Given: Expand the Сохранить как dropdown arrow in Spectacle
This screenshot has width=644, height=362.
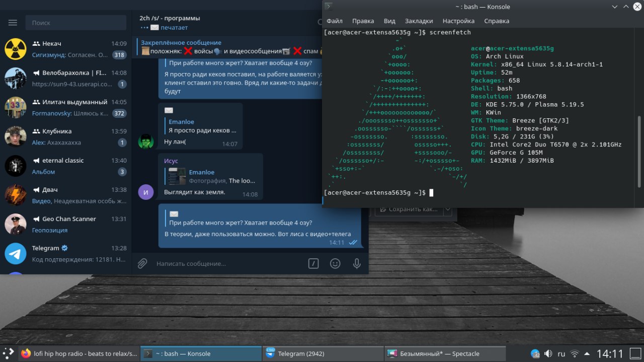Looking at the screenshot, I should 447,209.
